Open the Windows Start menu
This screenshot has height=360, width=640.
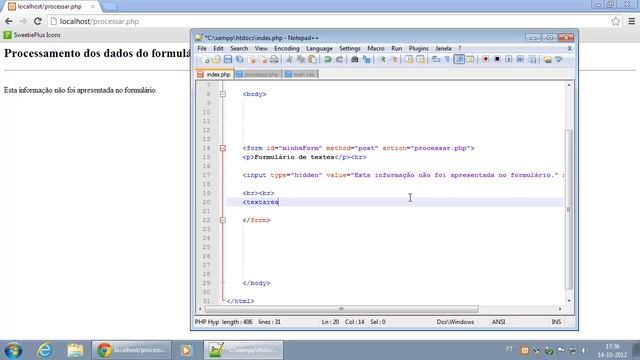point(13,350)
